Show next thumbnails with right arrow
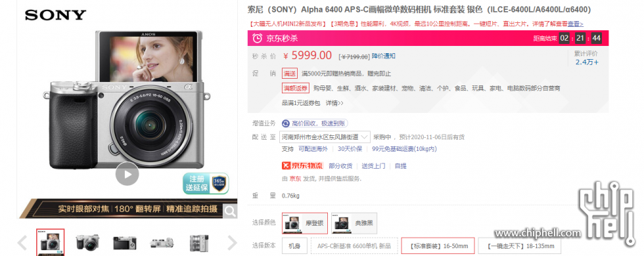Image resolution: width=644 pixels, height=256 pixels. 232,242
